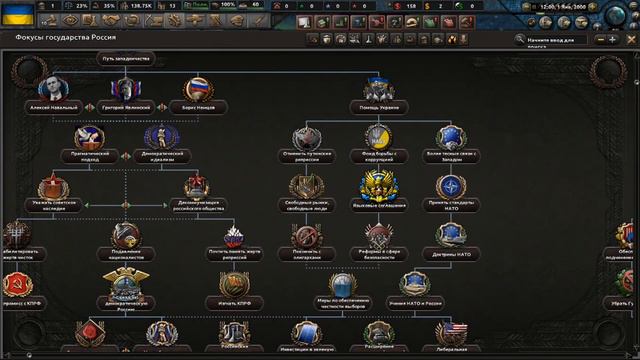Click the gear cog icon in top toolbar
The width and height of the screenshot is (640, 360).
click(x=174, y=20)
